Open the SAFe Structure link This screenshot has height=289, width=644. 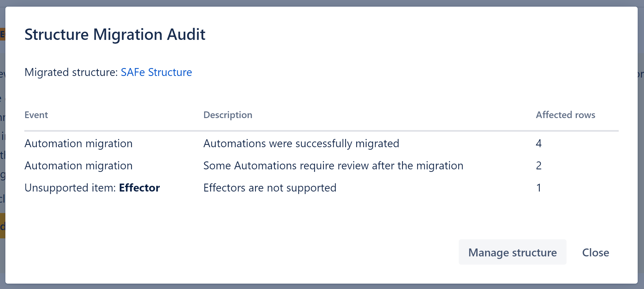[156, 72]
